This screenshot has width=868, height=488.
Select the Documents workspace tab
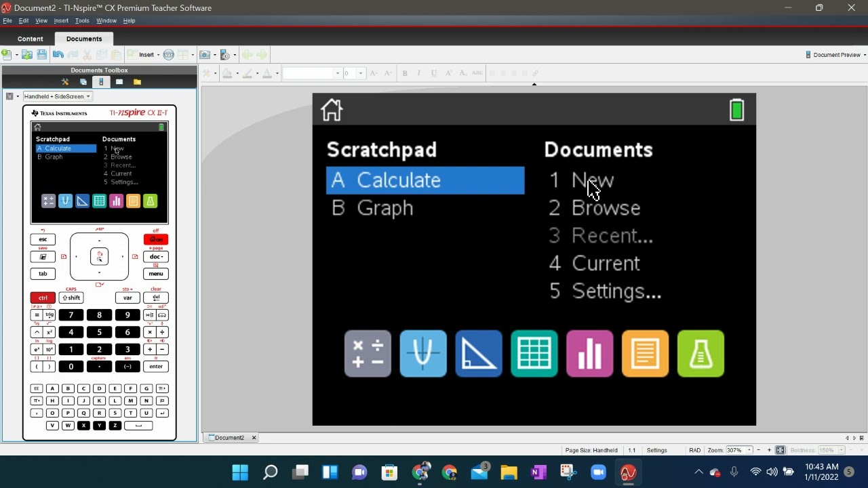click(84, 39)
